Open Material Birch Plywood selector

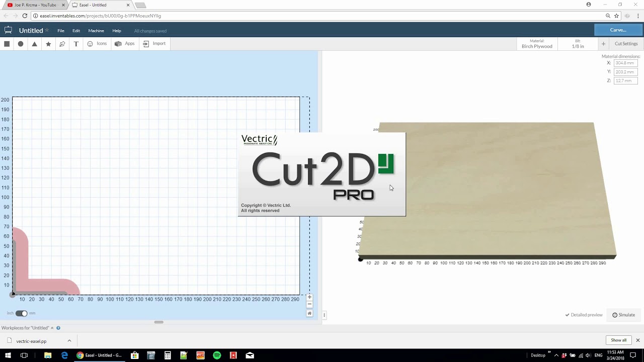537,44
